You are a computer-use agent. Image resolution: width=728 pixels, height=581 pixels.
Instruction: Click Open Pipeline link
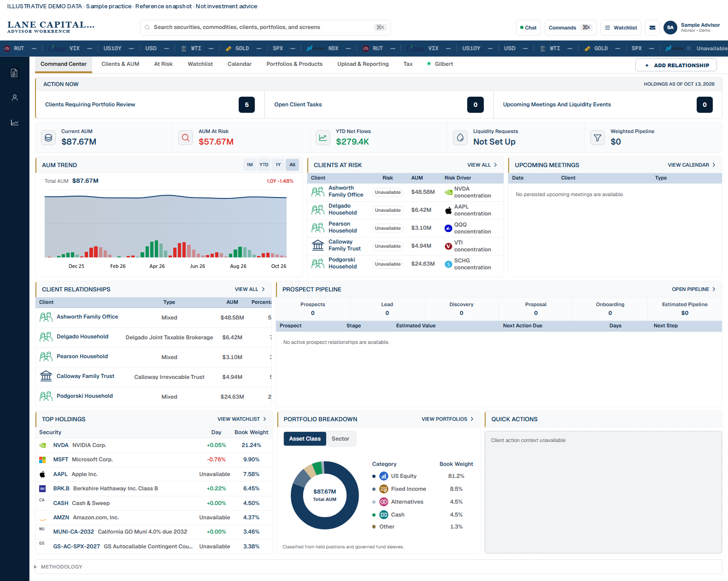click(693, 289)
